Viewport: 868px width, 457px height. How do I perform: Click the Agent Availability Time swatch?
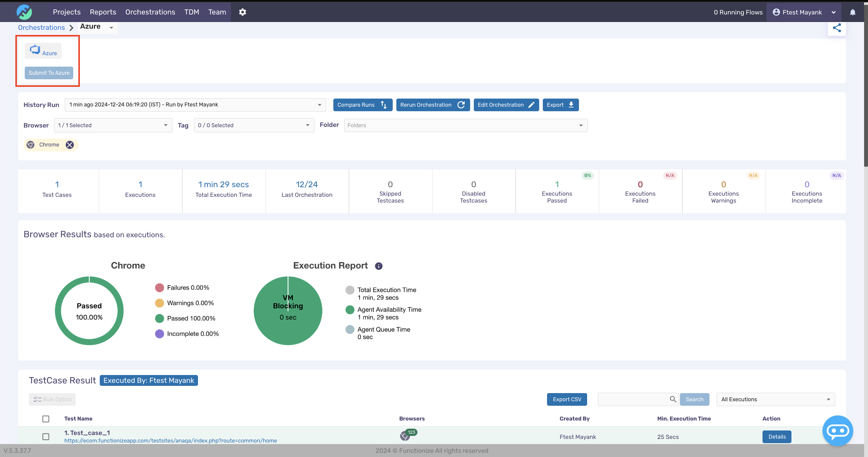click(350, 309)
